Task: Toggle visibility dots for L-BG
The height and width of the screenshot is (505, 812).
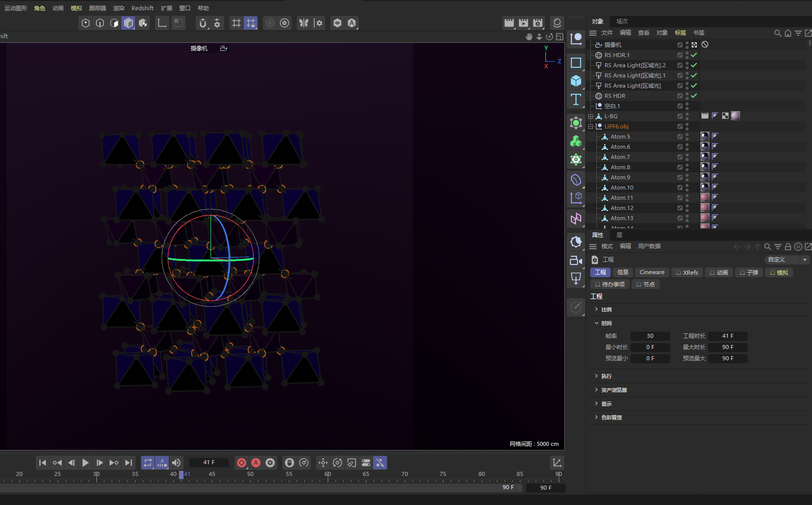Action: click(x=687, y=116)
